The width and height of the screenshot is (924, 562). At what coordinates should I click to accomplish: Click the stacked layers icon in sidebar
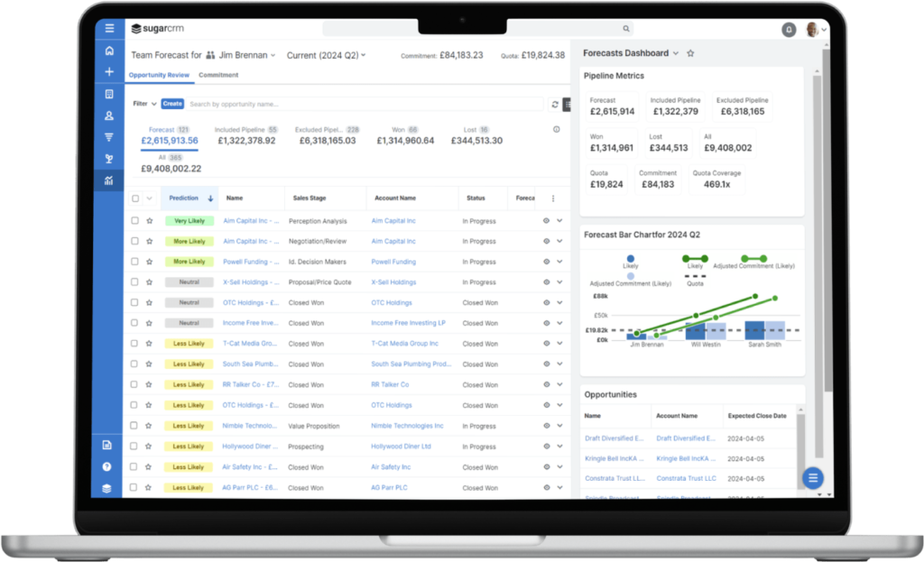106,488
